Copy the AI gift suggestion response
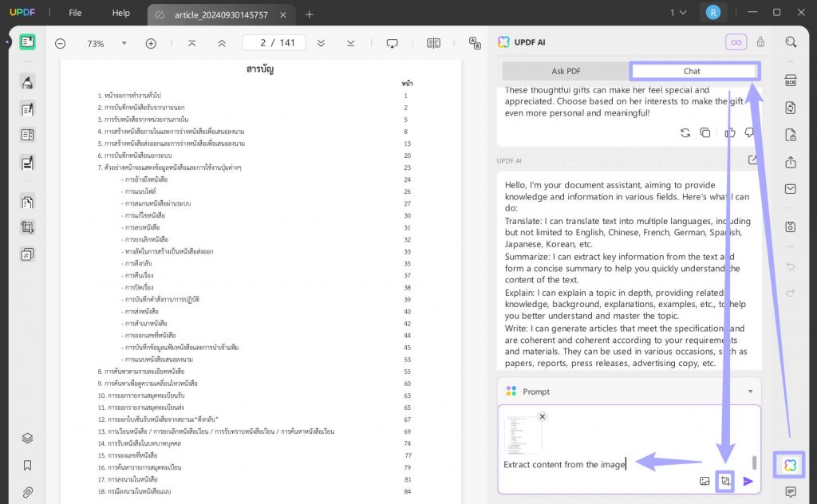Viewport: 817px width, 504px height. (x=705, y=133)
